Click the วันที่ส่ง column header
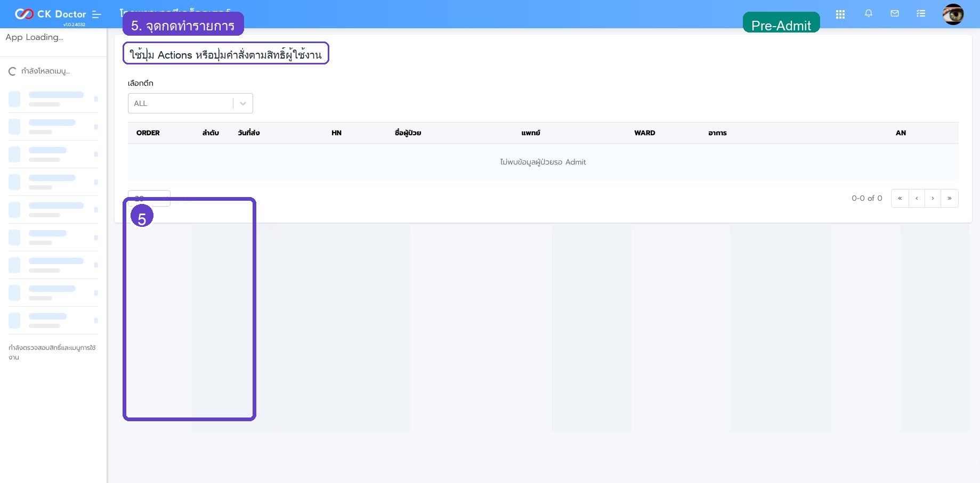Image resolution: width=980 pixels, height=483 pixels. pos(249,133)
